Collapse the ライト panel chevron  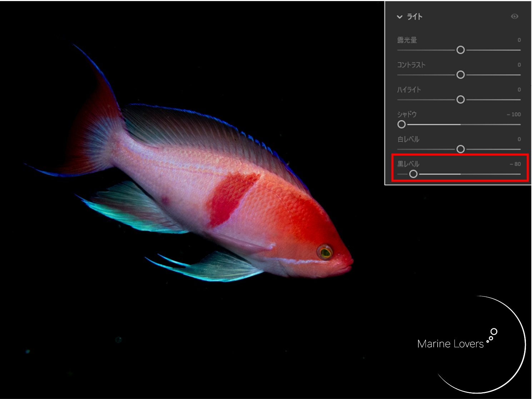pos(399,17)
